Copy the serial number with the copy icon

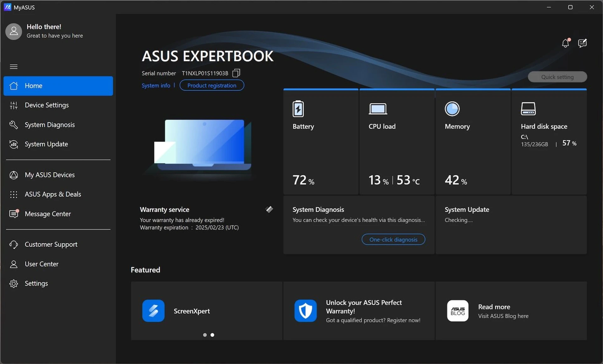(236, 73)
